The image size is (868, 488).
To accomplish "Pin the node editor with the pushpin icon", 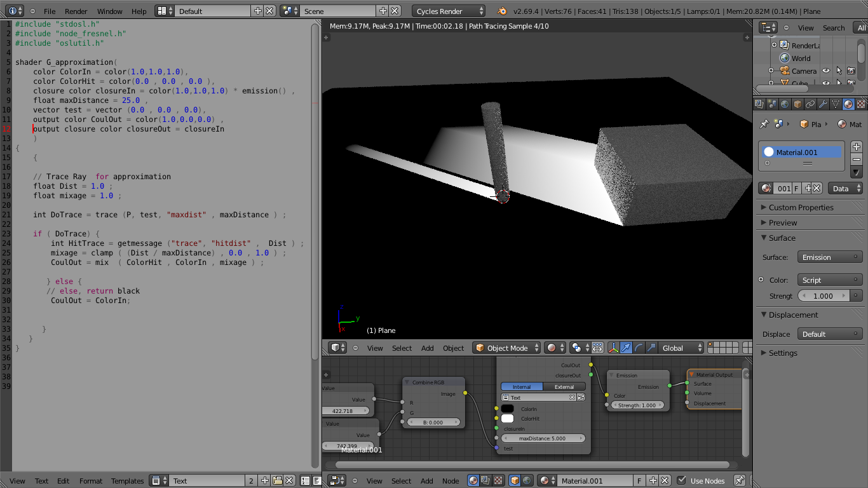I will [x=740, y=481].
